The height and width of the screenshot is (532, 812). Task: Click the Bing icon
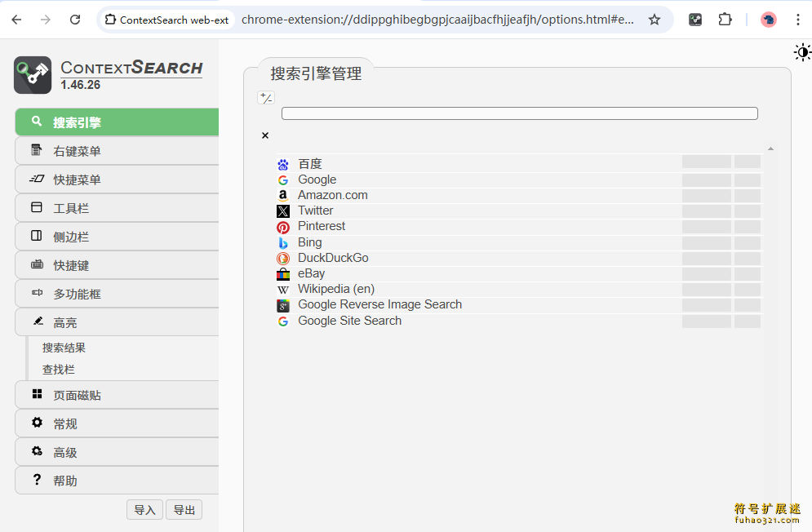tap(282, 242)
